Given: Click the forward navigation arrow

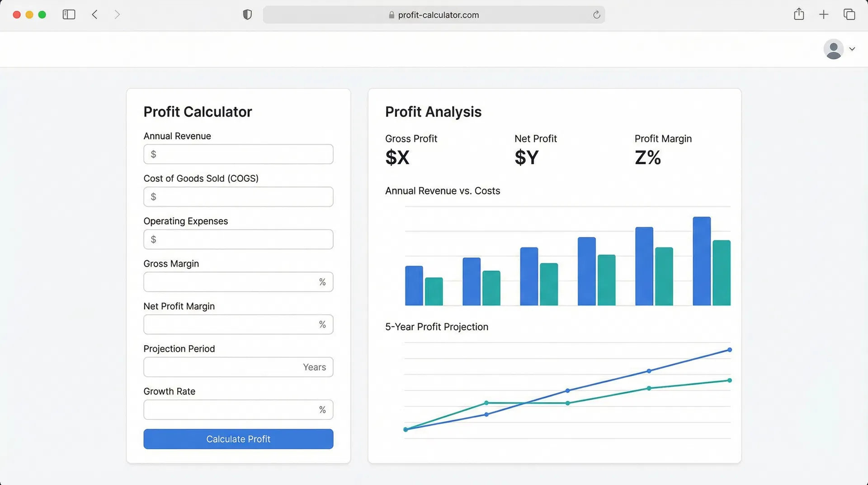Looking at the screenshot, I should [117, 14].
